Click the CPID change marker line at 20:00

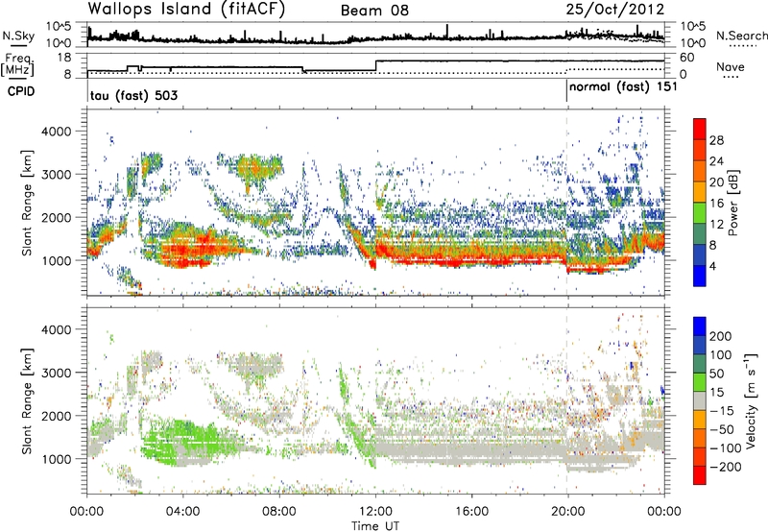(x=567, y=91)
